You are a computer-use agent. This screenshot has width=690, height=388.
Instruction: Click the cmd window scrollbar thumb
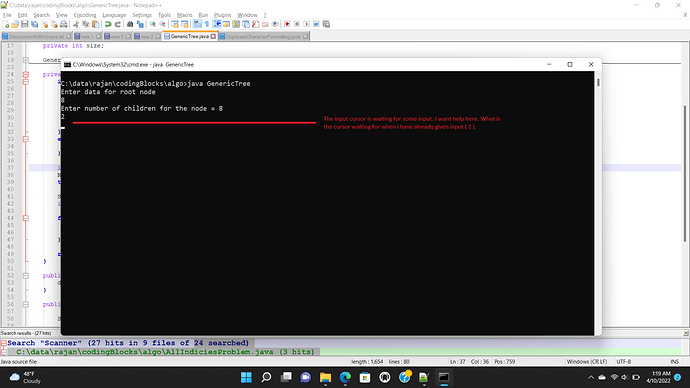click(598, 82)
